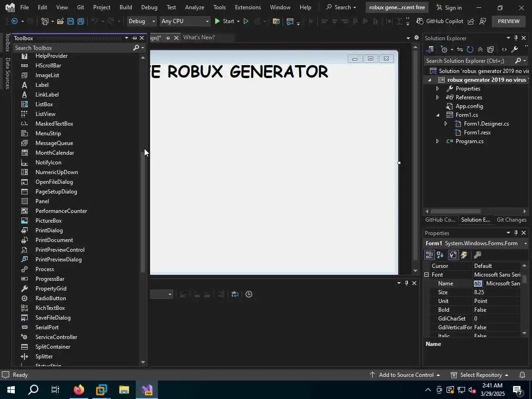Open the notifications bell in status bar

click(x=522, y=375)
